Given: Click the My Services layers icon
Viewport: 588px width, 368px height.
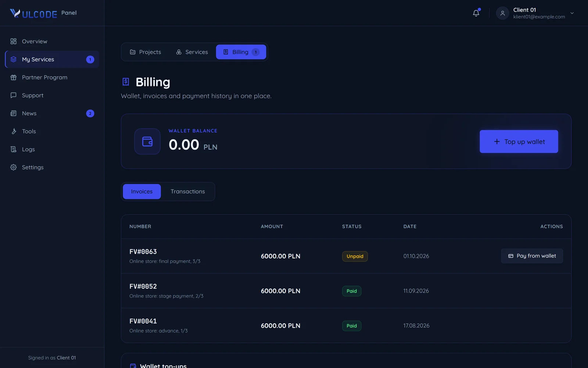Looking at the screenshot, I should click(x=14, y=59).
